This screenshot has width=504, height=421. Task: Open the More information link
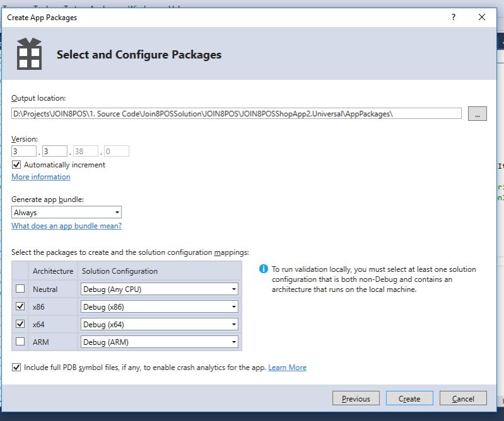(39, 177)
